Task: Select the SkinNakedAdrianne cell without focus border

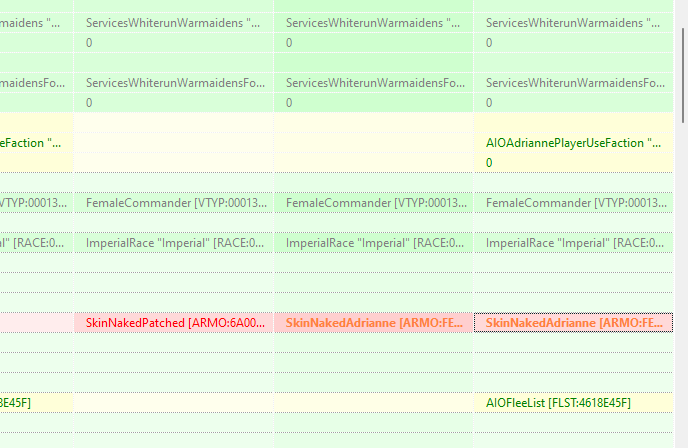Action: click(x=373, y=323)
